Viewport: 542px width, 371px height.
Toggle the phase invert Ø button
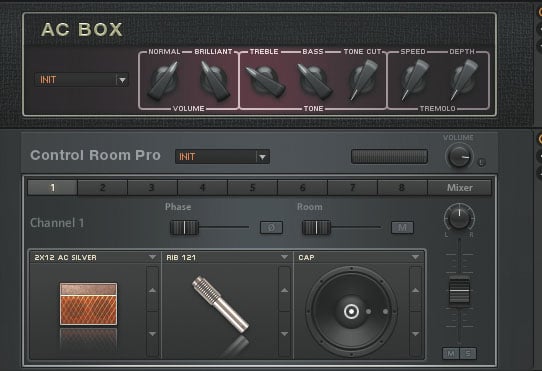click(271, 228)
